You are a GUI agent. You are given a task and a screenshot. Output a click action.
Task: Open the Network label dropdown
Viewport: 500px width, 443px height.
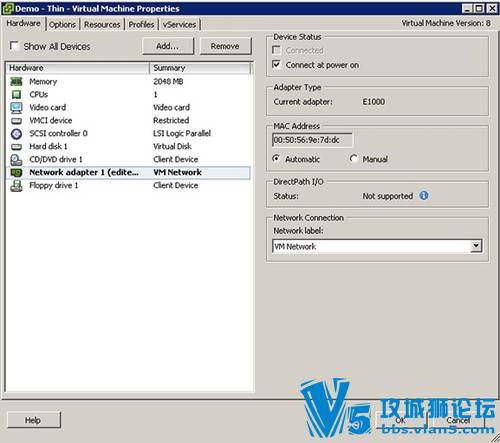[x=476, y=246]
